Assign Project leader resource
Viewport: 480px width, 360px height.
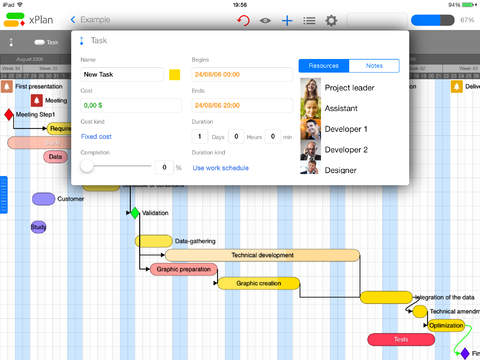click(x=349, y=88)
